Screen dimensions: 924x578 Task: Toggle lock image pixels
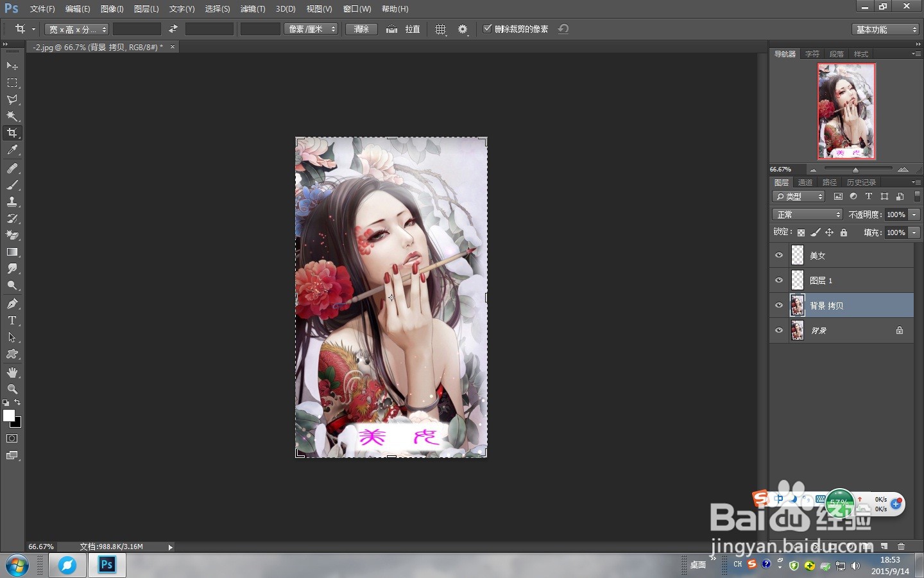815,232
